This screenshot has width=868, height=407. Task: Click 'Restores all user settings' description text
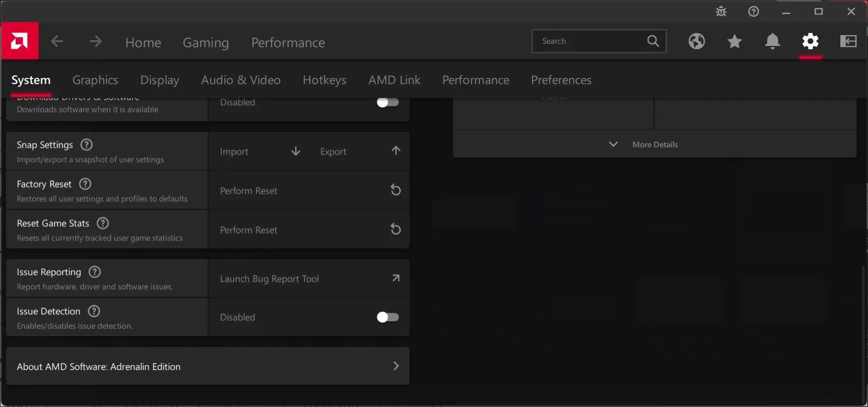102,199
